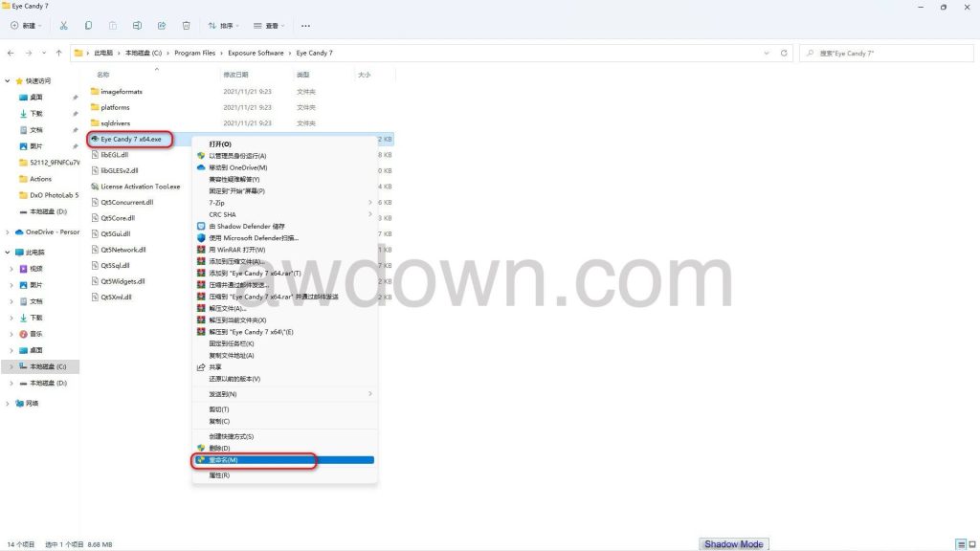
Task: Click the search box for Eye Candy 7
Action: click(x=885, y=53)
